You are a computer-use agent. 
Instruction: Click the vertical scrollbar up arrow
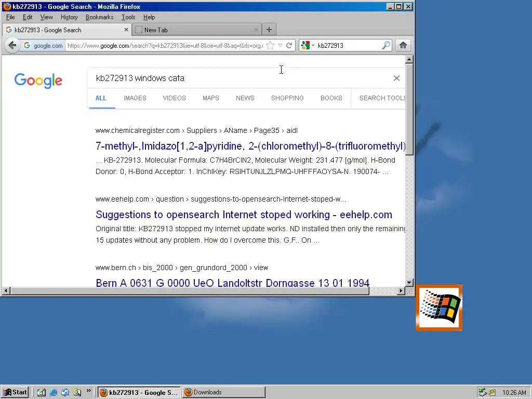click(409, 59)
